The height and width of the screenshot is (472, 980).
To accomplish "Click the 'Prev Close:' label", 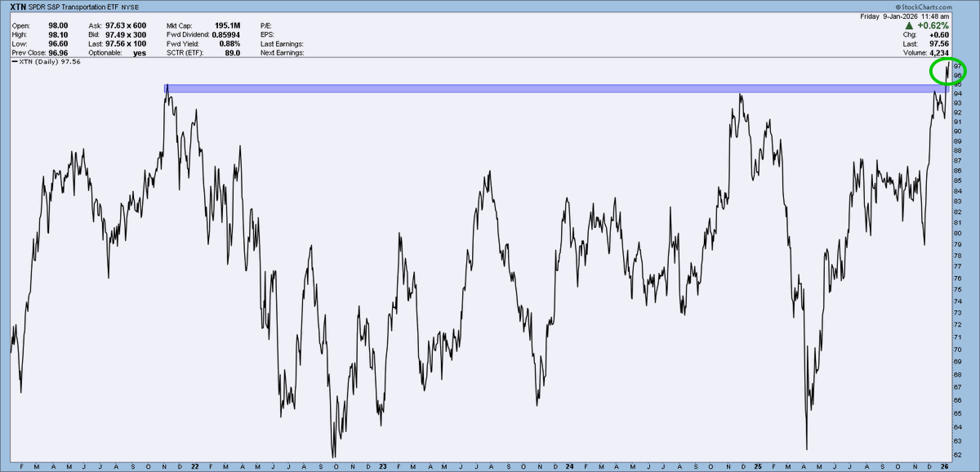I will (30, 52).
